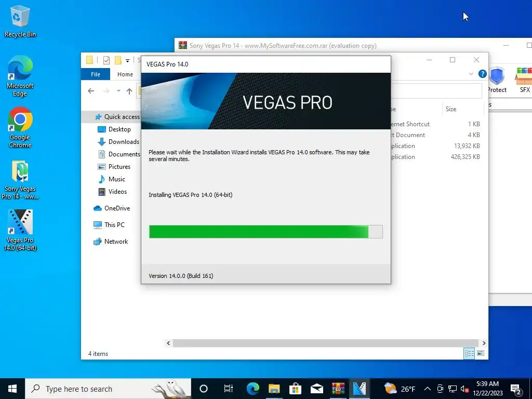The image size is (532, 399).
Task: Open the notification center icon
Action: [x=516, y=389]
